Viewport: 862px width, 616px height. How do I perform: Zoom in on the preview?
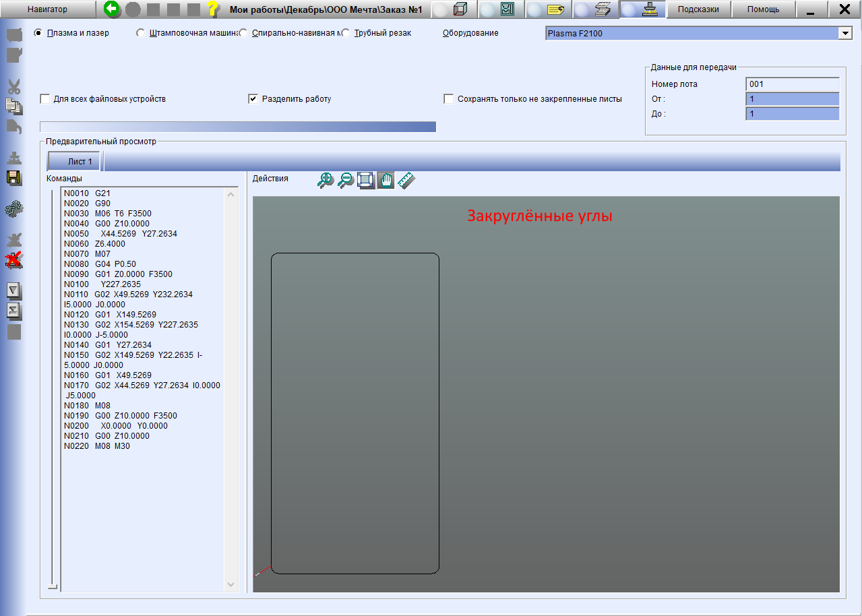coord(326,180)
